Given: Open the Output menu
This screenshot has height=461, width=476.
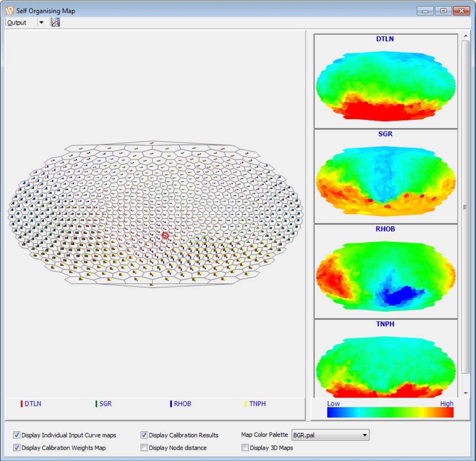Looking at the screenshot, I should tap(16, 22).
